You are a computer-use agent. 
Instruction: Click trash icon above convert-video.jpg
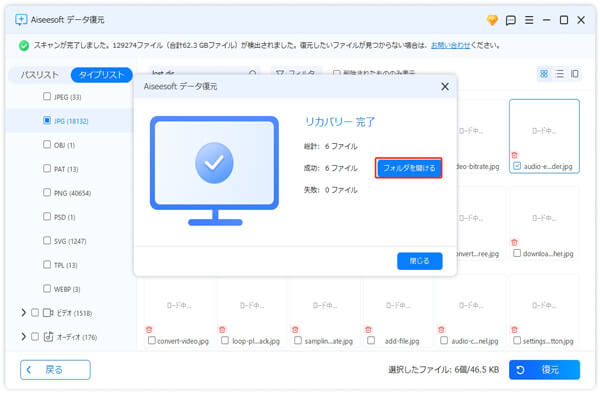(149, 330)
